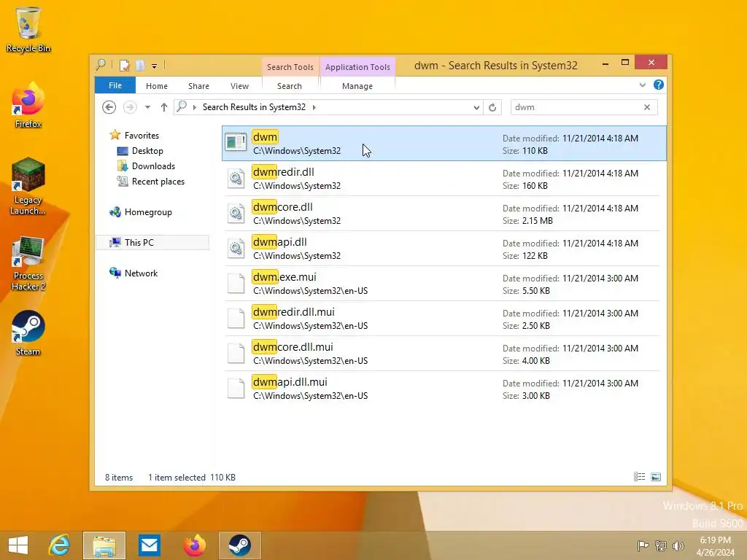The image size is (747, 560).
Task: Select Homegroup in navigation pane
Action: point(148,212)
